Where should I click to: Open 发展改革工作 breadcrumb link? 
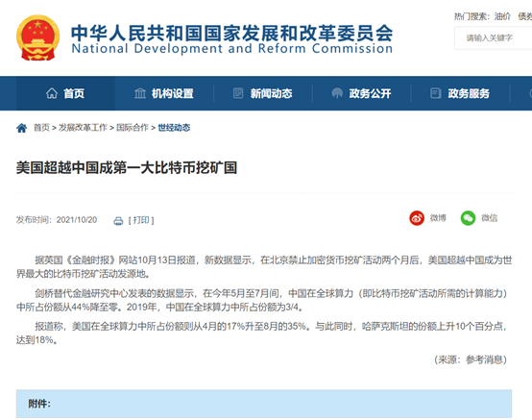[x=83, y=128]
